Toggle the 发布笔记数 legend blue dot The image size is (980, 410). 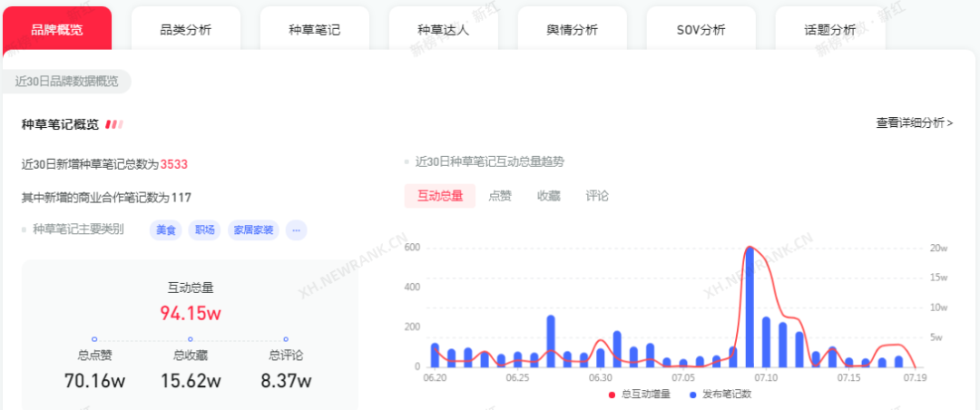(694, 395)
